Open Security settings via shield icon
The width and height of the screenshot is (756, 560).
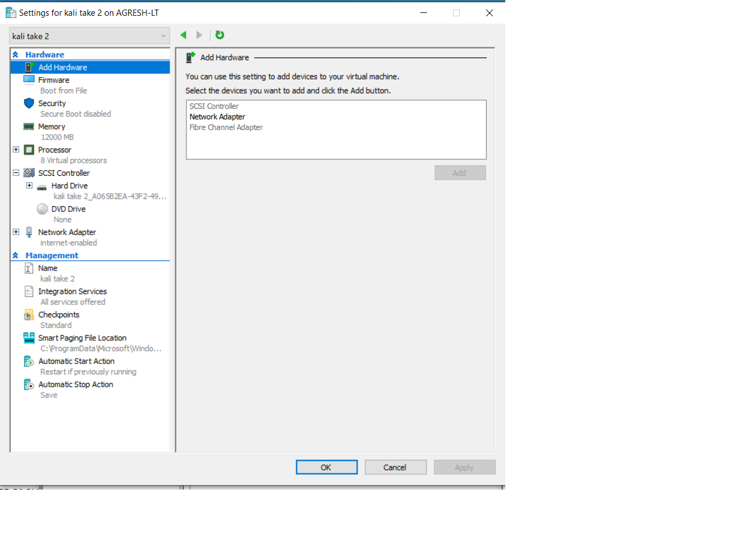[29, 103]
